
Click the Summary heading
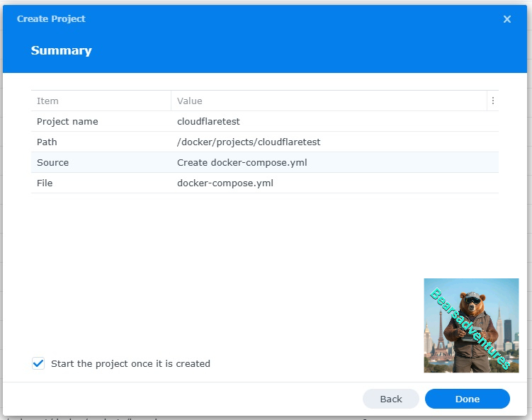pos(61,50)
